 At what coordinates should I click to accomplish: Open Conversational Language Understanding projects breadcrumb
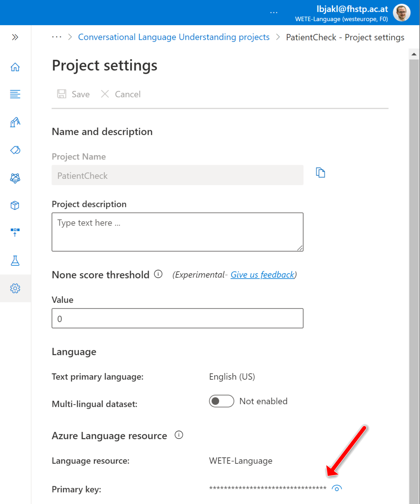pos(174,37)
